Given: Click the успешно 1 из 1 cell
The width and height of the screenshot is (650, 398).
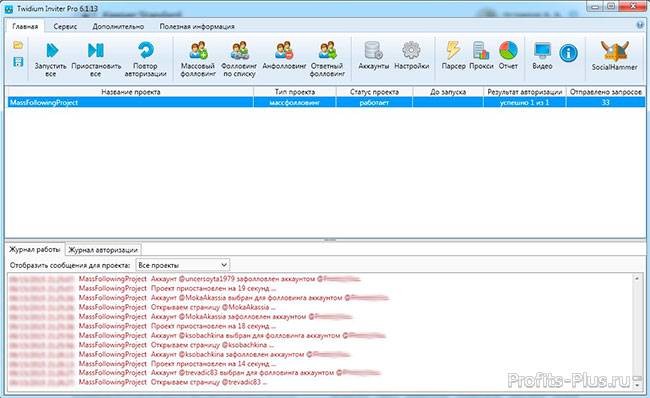Looking at the screenshot, I should (525, 102).
